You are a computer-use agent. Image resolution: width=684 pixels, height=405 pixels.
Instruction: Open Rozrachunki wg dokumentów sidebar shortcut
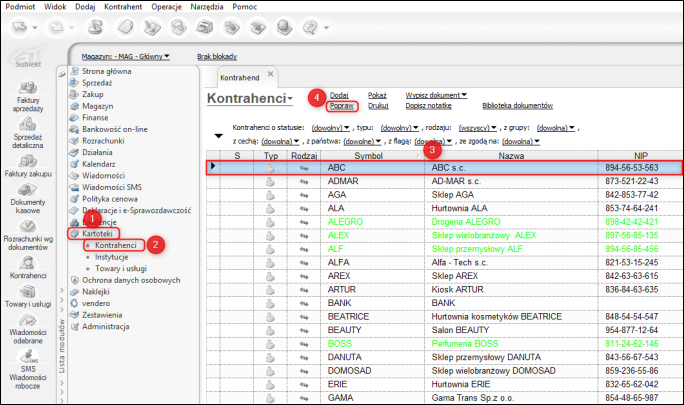click(28, 235)
